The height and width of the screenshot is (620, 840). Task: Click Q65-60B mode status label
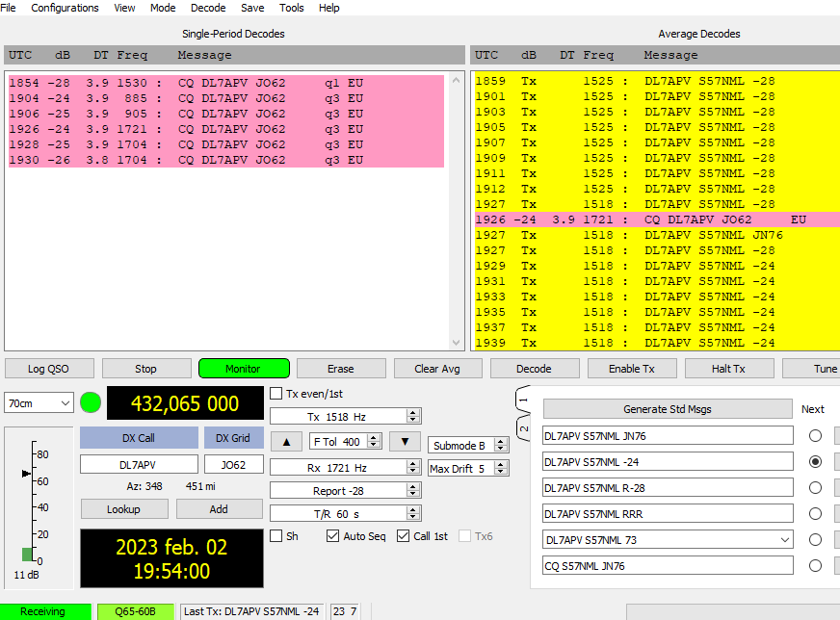pyautogui.click(x=136, y=611)
